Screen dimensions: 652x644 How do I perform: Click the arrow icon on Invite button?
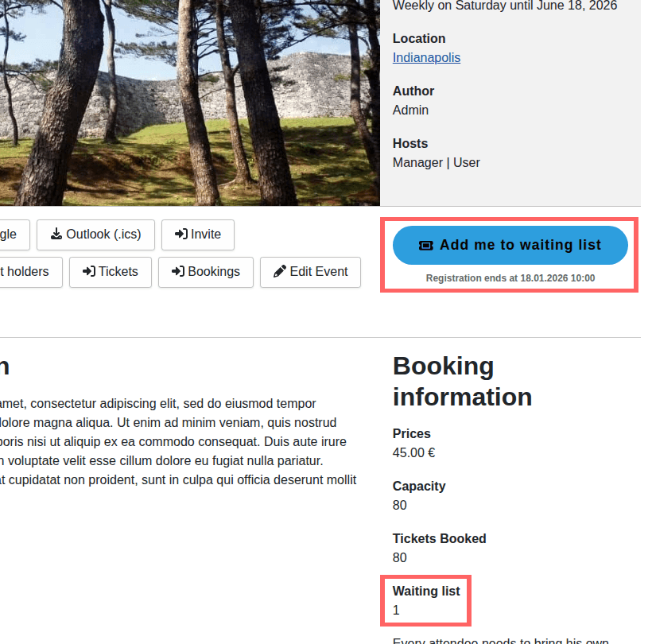coord(181,235)
